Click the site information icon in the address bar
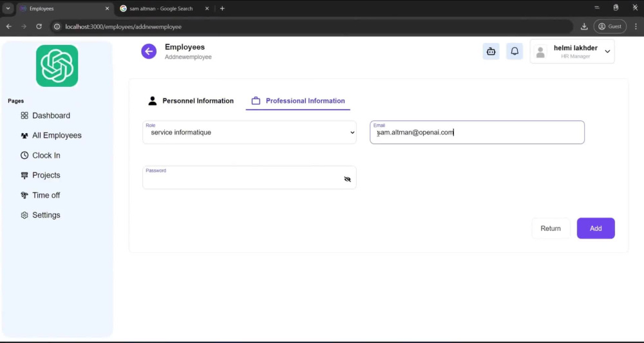Image resolution: width=644 pixels, height=343 pixels. click(57, 26)
